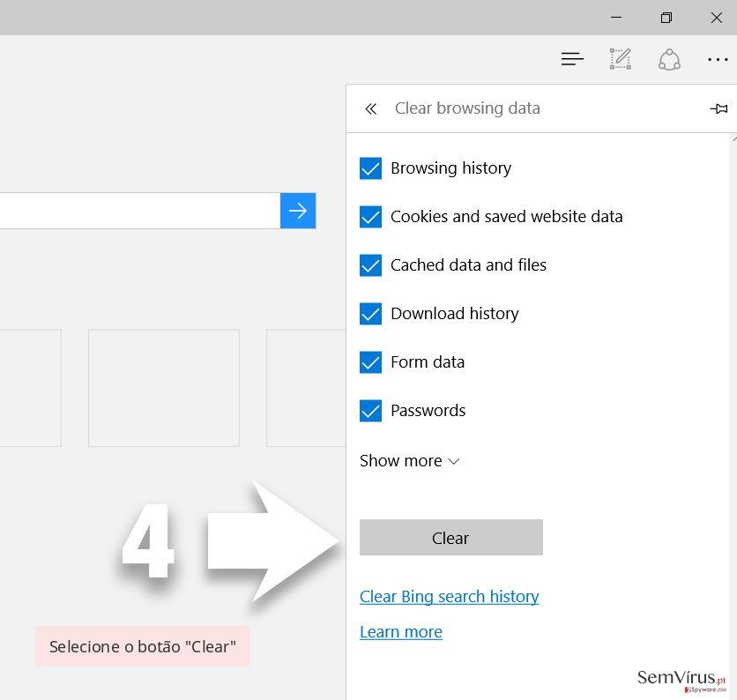Open Clear Bing search history link

(450, 597)
